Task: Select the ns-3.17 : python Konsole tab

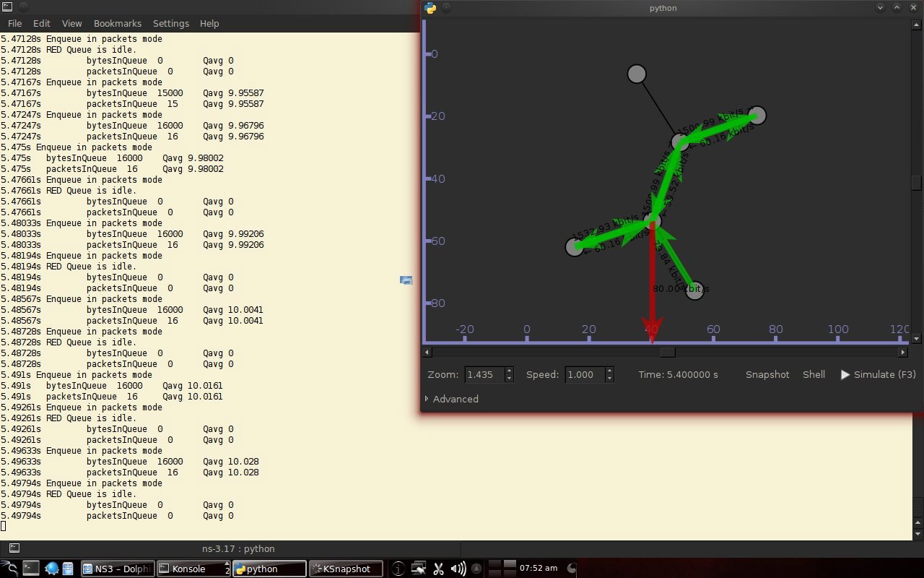Action: point(238,548)
